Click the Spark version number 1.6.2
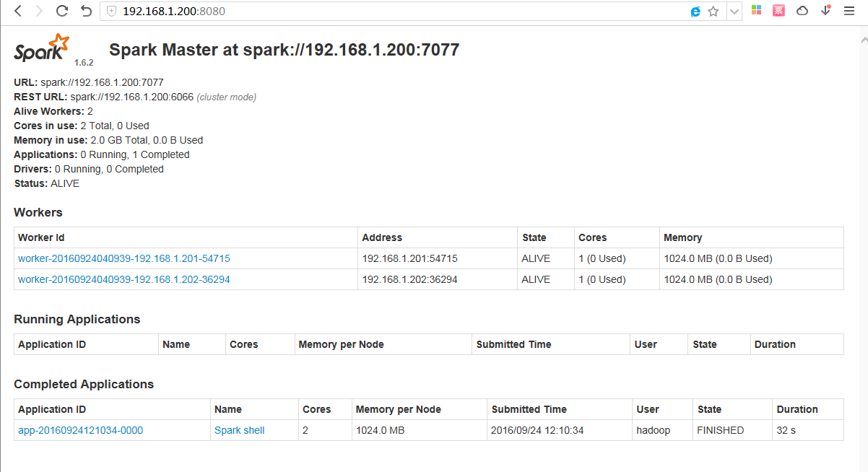The image size is (868, 472). [x=84, y=63]
